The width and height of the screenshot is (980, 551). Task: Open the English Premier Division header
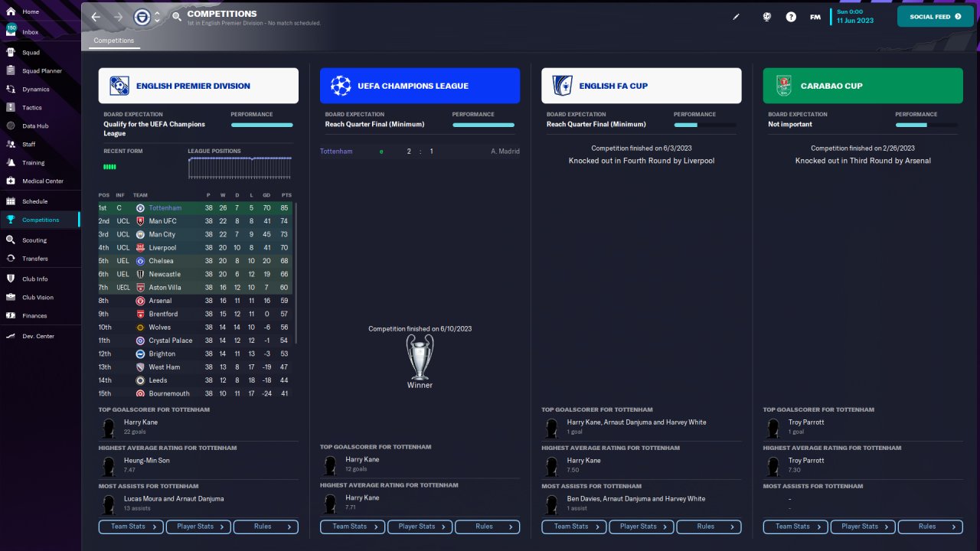tap(198, 86)
